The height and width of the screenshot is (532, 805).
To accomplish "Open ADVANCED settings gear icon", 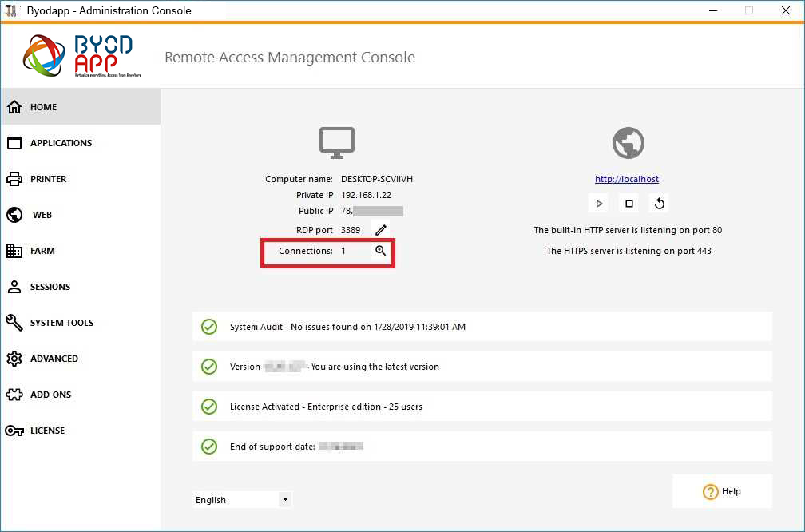I will [x=14, y=359].
